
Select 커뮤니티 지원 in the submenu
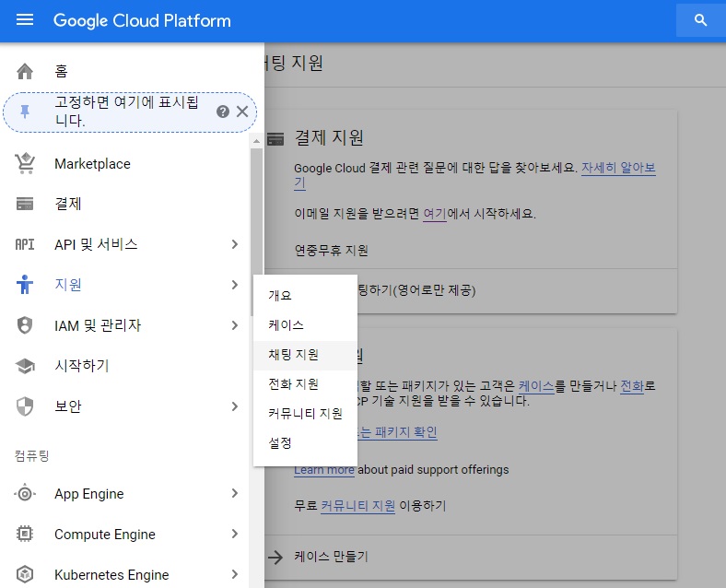click(x=305, y=414)
